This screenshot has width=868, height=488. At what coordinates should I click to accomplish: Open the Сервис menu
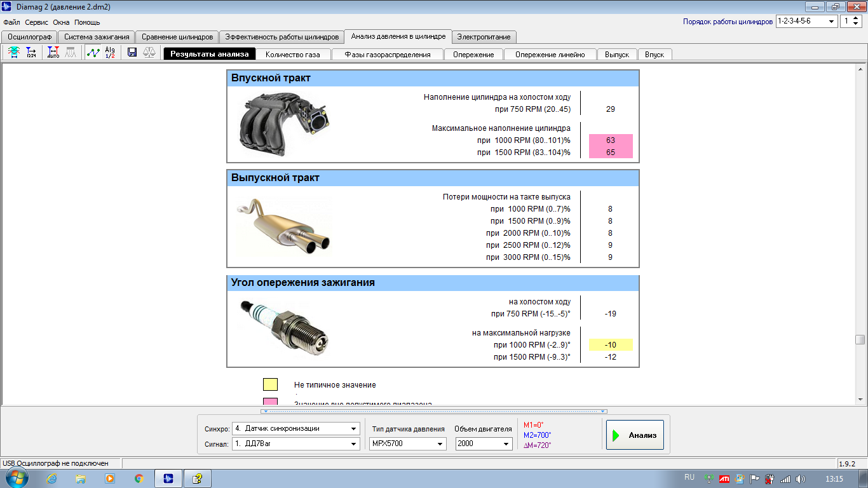point(37,22)
